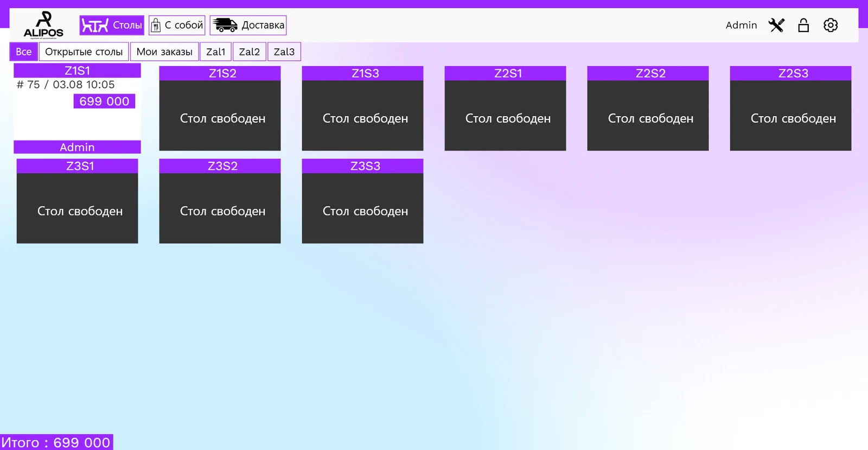Click the 699 000 amount on Z1S1
868x450 pixels.
pos(104,101)
